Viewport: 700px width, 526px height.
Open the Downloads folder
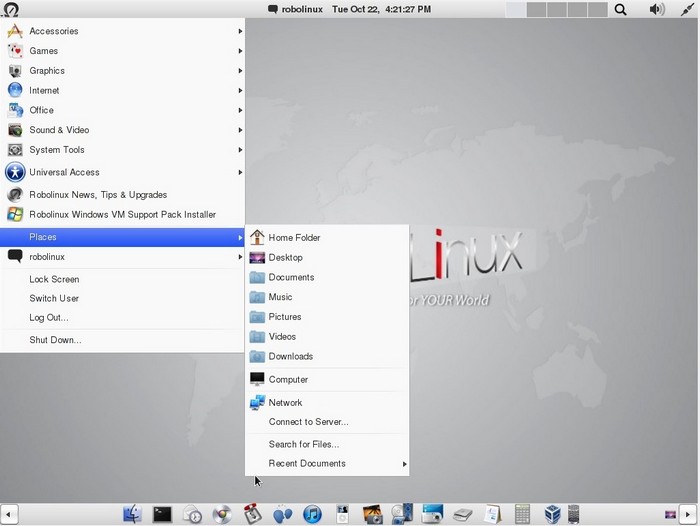point(327,356)
